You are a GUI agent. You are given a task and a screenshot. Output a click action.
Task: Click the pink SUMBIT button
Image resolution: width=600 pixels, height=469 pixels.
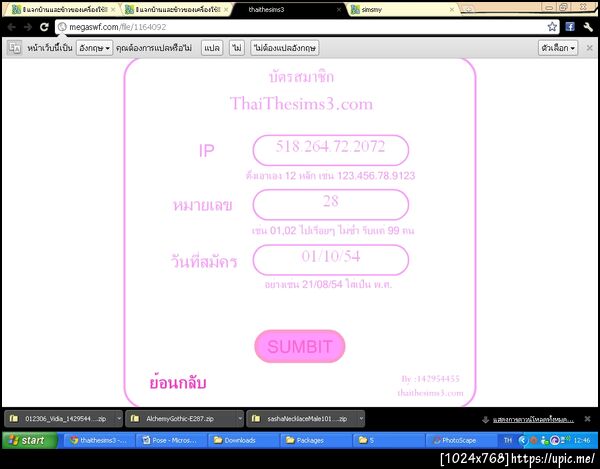point(300,346)
